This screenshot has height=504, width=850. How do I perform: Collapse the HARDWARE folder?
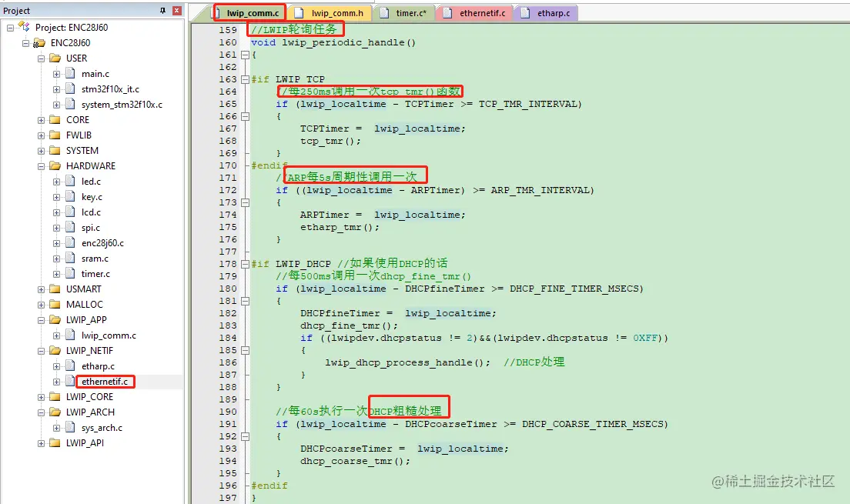click(42, 166)
